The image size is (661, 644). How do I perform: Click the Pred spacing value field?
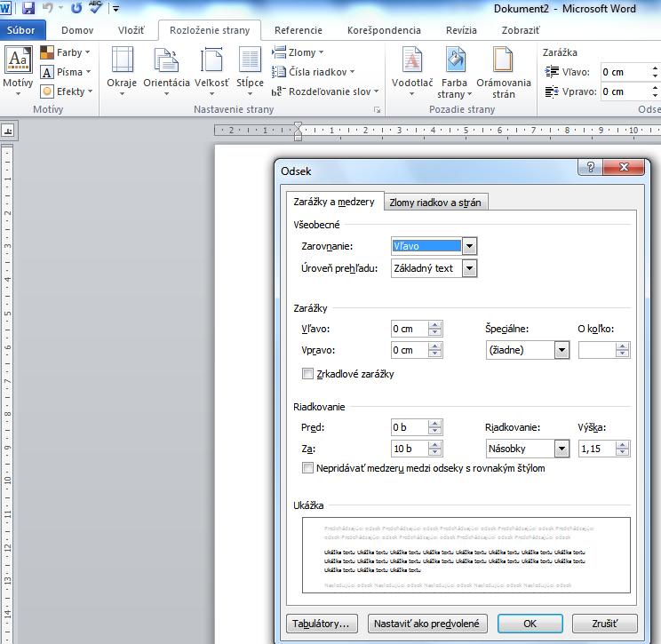pyautogui.click(x=410, y=427)
